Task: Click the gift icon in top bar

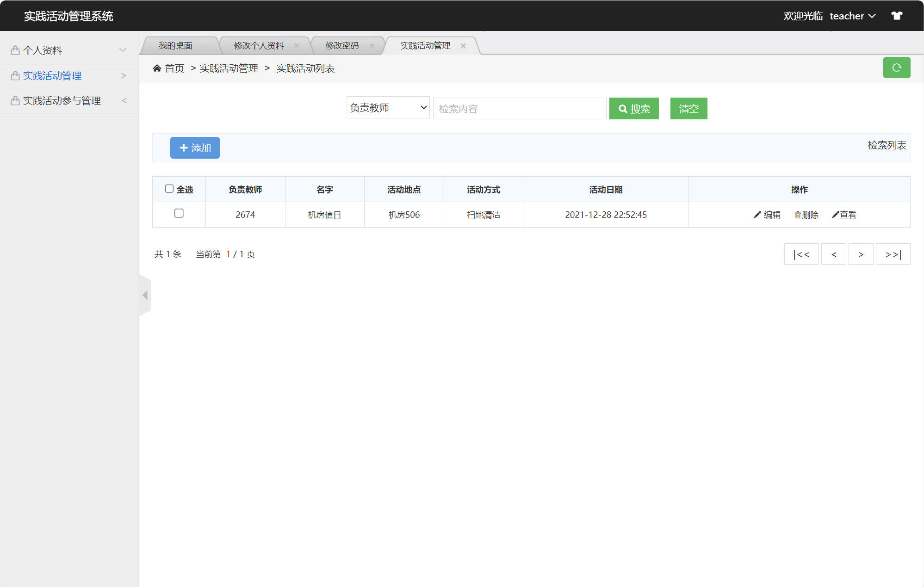Action: (897, 15)
